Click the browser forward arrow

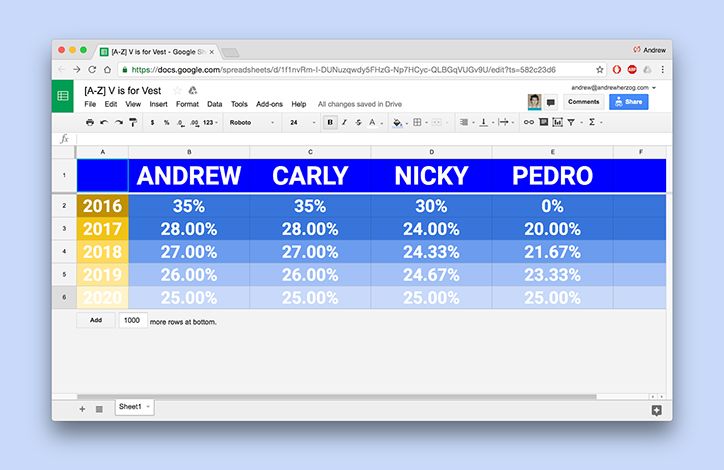(77, 70)
